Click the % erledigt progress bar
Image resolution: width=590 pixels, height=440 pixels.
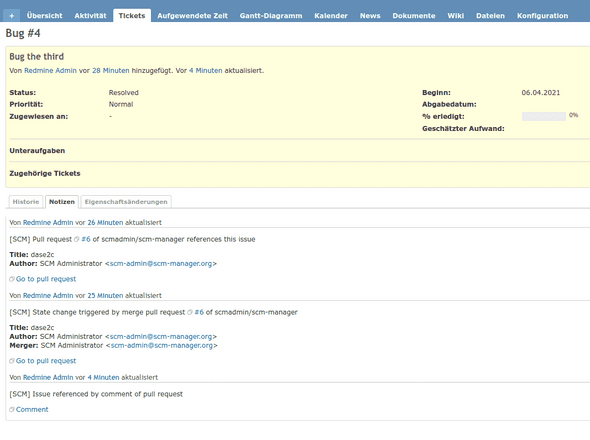point(544,116)
